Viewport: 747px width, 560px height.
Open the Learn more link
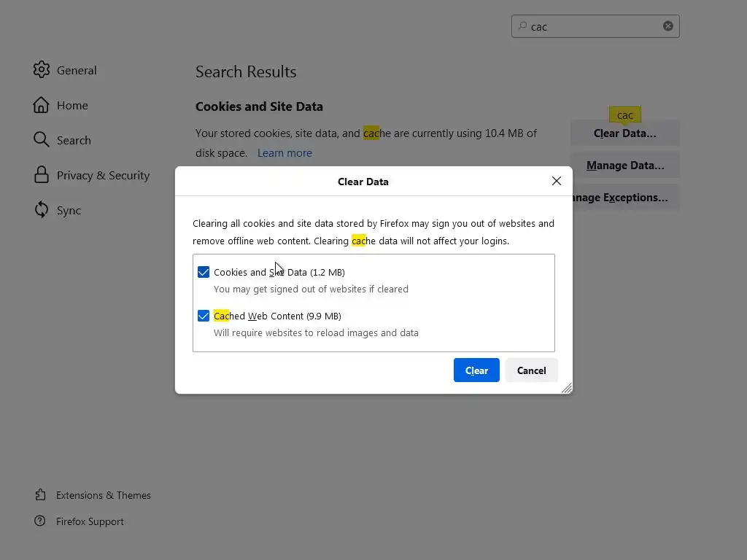point(285,153)
